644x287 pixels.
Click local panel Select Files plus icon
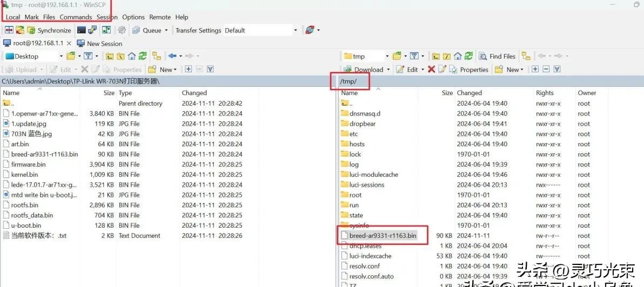tap(188, 69)
